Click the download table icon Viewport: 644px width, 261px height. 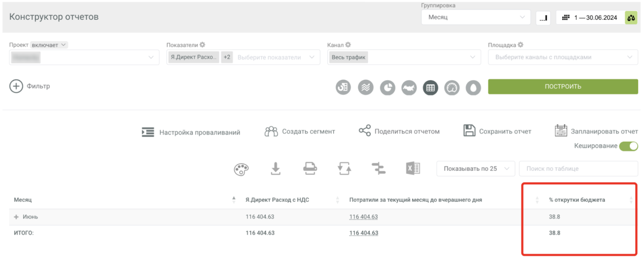click(x=276, y=168)
